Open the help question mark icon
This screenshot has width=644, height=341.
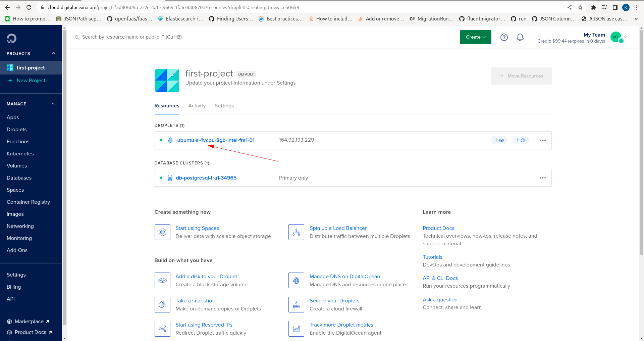(x=504, y=37)
